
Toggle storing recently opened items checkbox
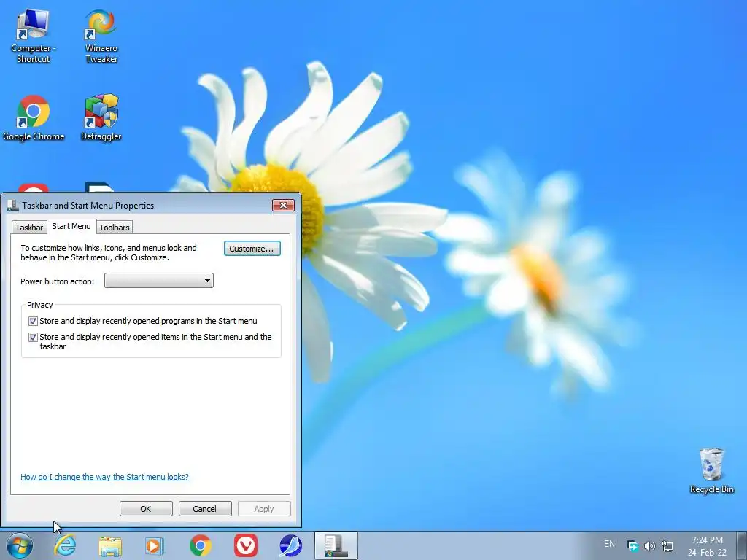pos(33,337)
